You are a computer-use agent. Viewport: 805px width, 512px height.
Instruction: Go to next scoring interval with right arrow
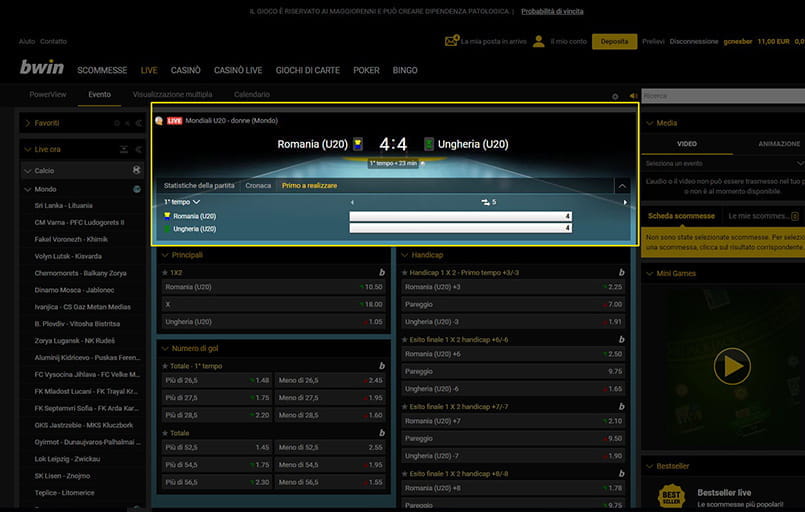pos(625,202)
